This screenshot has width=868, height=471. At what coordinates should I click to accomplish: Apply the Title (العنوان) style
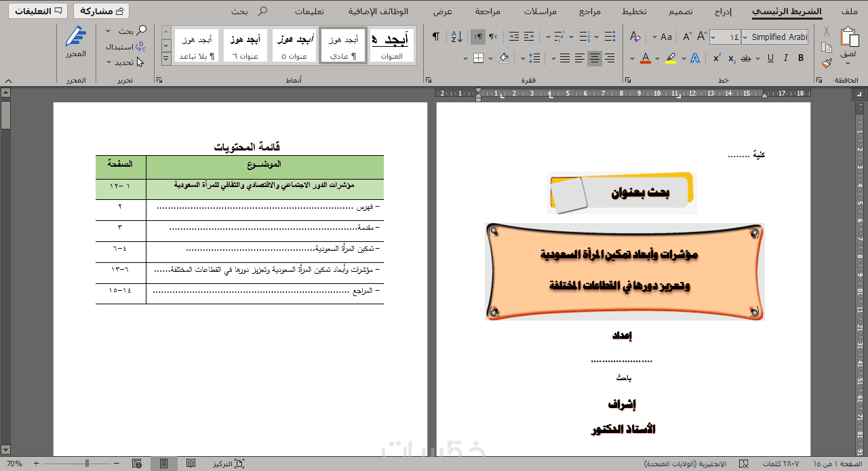[x=392, y=45]
